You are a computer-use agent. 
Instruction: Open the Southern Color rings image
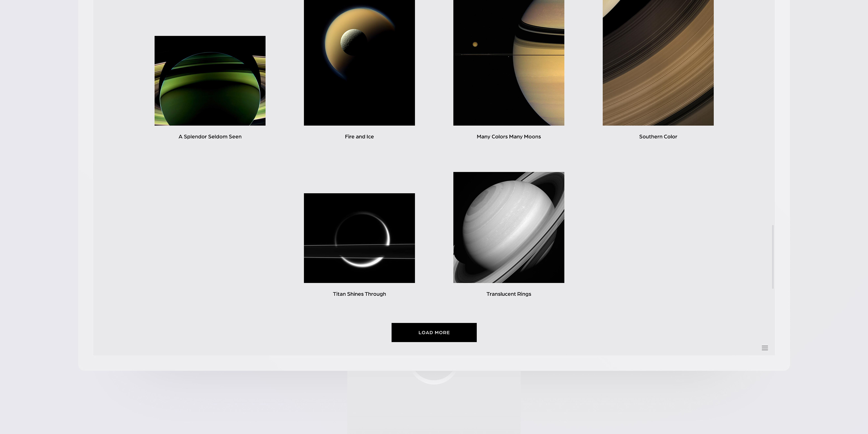[658, 63]
